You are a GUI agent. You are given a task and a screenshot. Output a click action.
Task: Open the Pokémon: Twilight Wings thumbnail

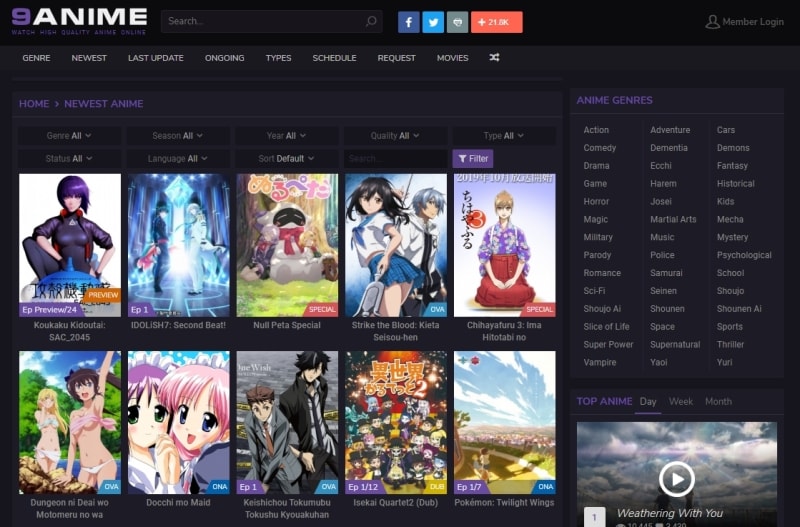(504, 422)
